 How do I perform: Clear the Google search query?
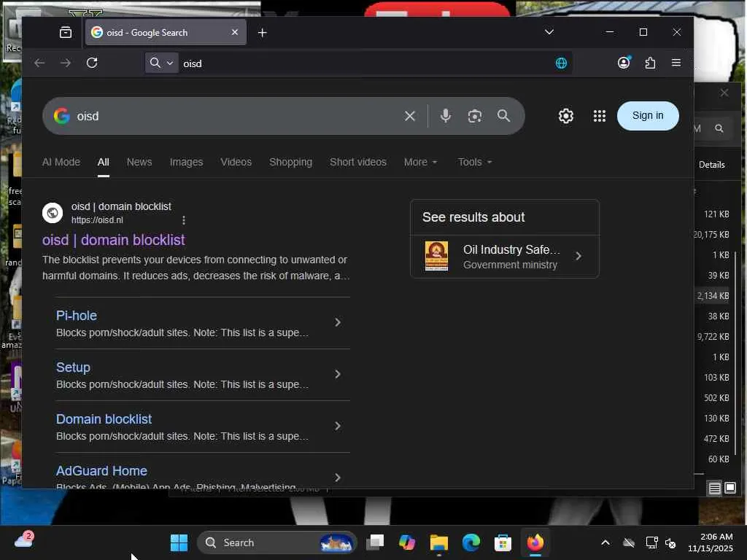[410, 116]
